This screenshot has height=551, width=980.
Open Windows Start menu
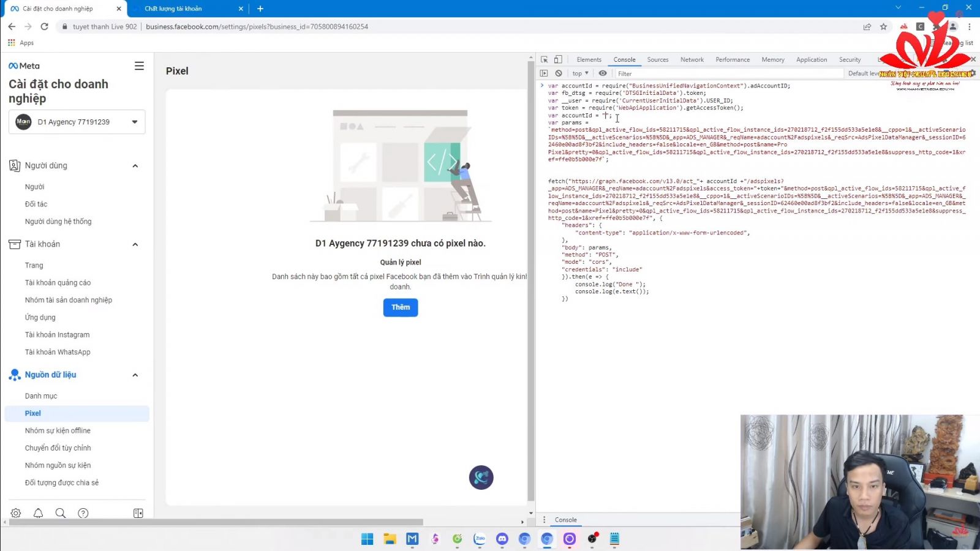coord(367,539)
